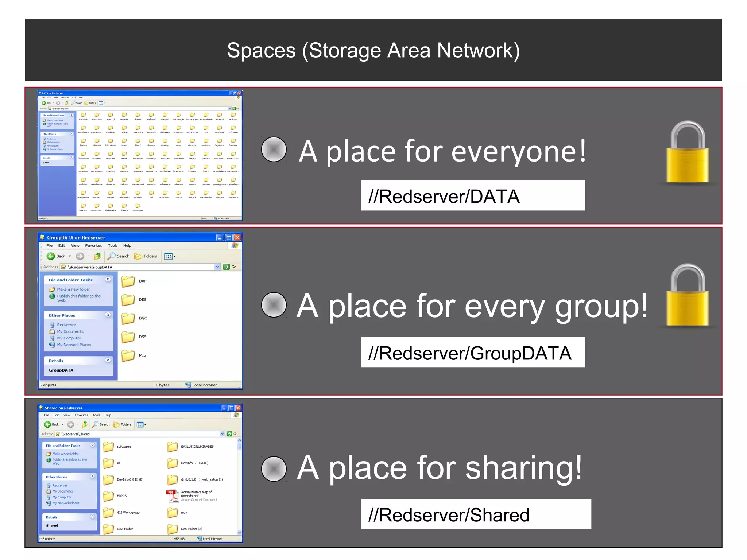Open the DAF folder in GroupDATA window
The width and height of the screenshot is (747, 560).
pos(128,281)
